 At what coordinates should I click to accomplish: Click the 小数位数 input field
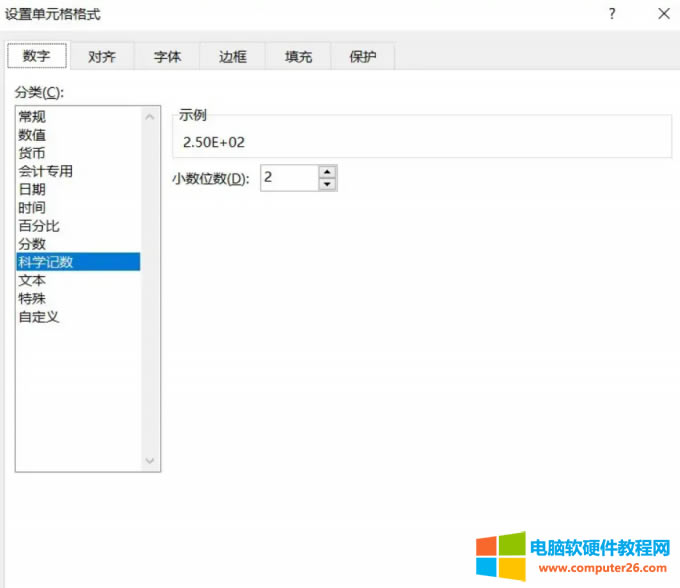[x=288, y=178]
